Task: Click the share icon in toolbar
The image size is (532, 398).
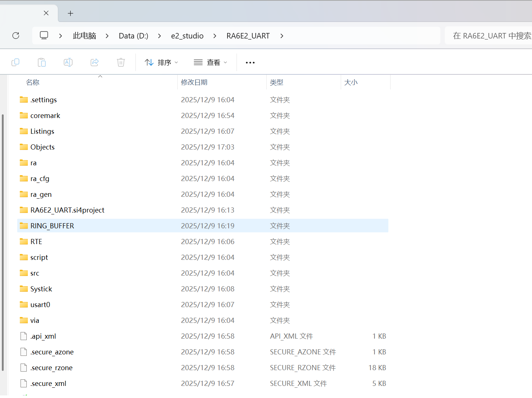Action: 95,62
